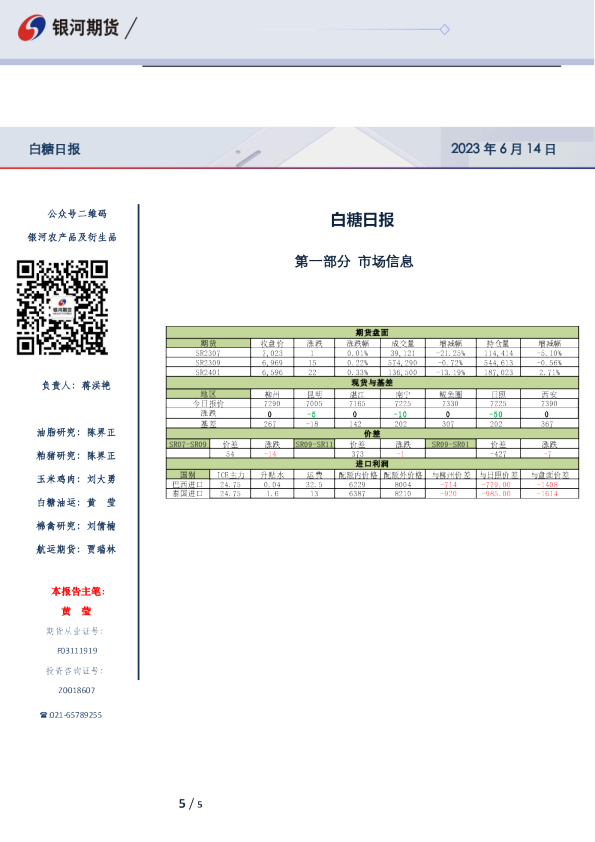Click the region header 柳州

pyautogui.click(x=272, y=394)
